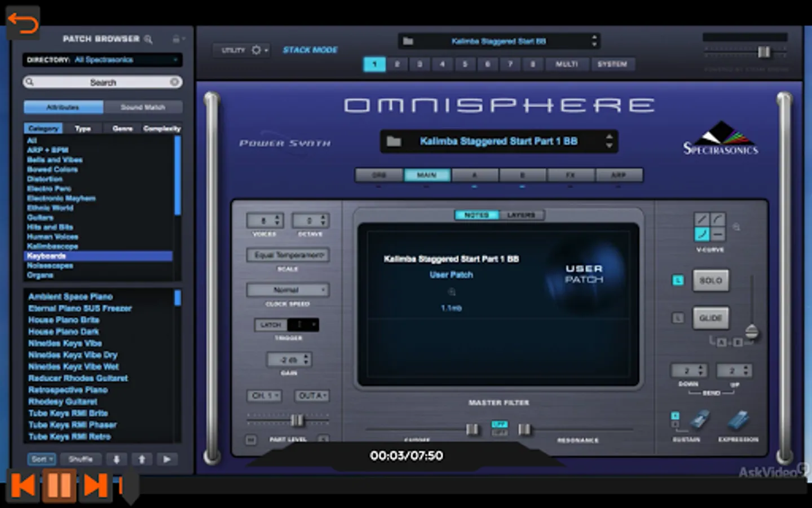The width and height of the screenshot is (812, 508).
Task: Switch to the Attributes tab
Action: [x=63, y=107]
